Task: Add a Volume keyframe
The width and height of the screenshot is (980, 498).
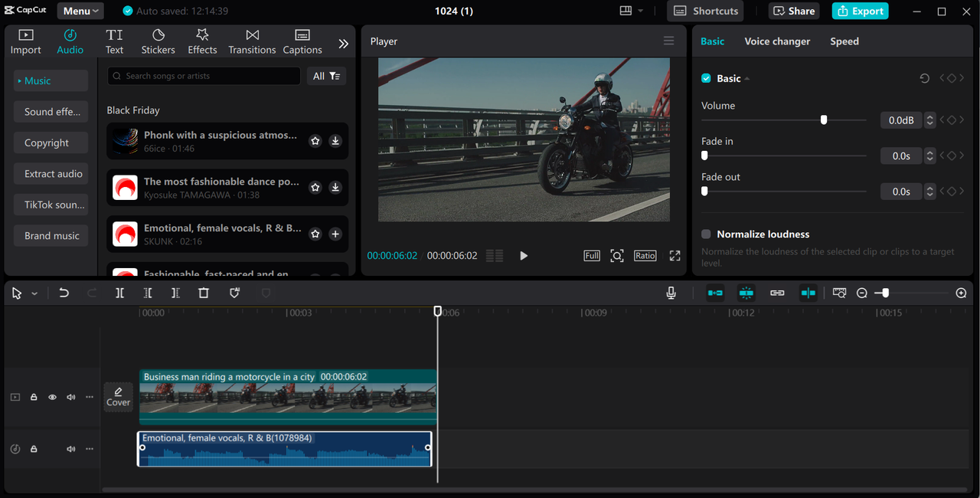Action: 952,120
